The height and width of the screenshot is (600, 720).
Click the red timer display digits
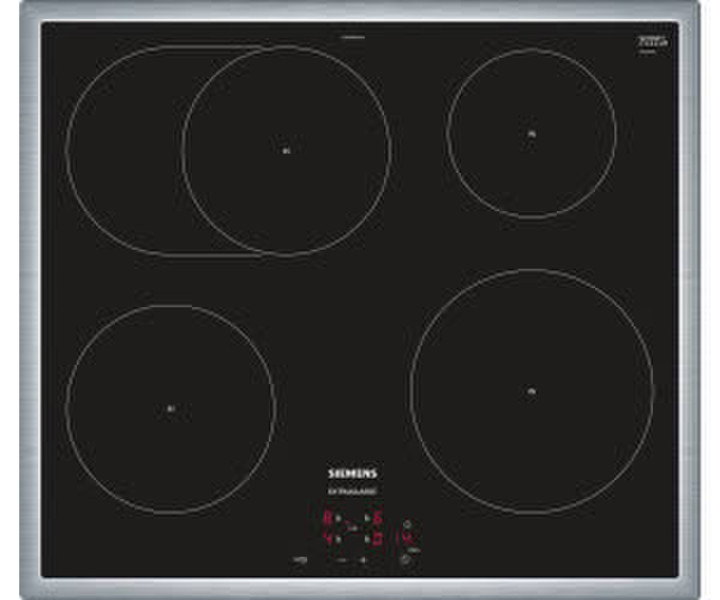coord(407,538)
